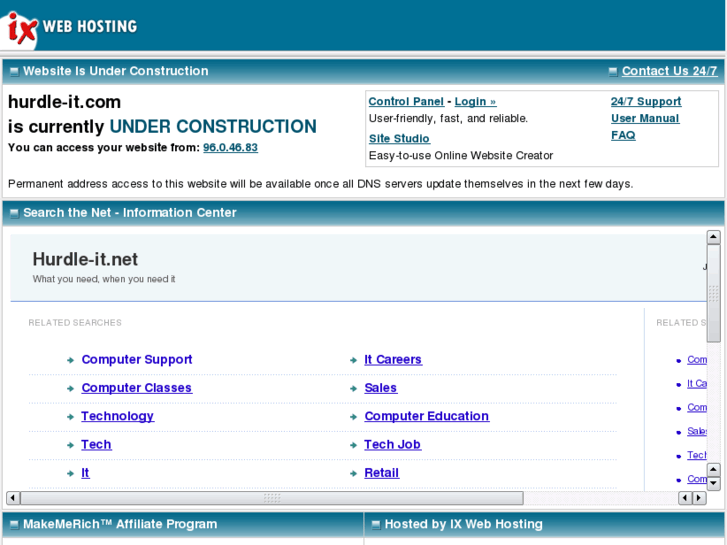Open the Control Panel link
Viewport: 727px width, 545px height.
click(x=406, y=102)
